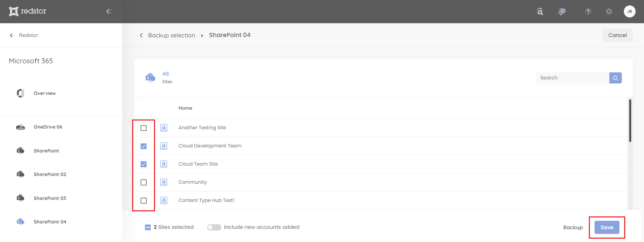Click the Another Testing Site name

tap(202, 128)
